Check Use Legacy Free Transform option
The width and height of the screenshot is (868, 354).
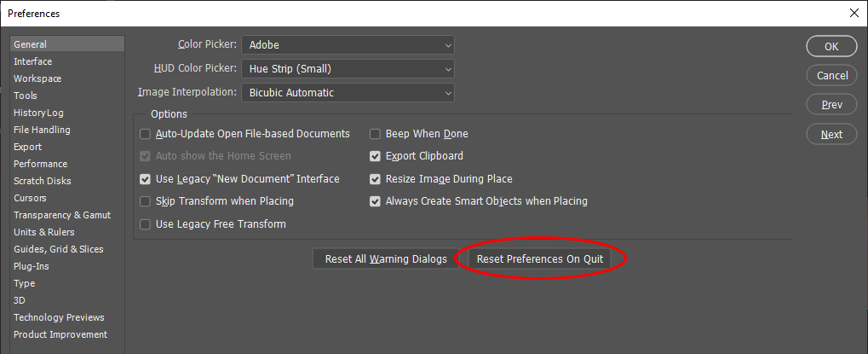(x=146, y=224)
